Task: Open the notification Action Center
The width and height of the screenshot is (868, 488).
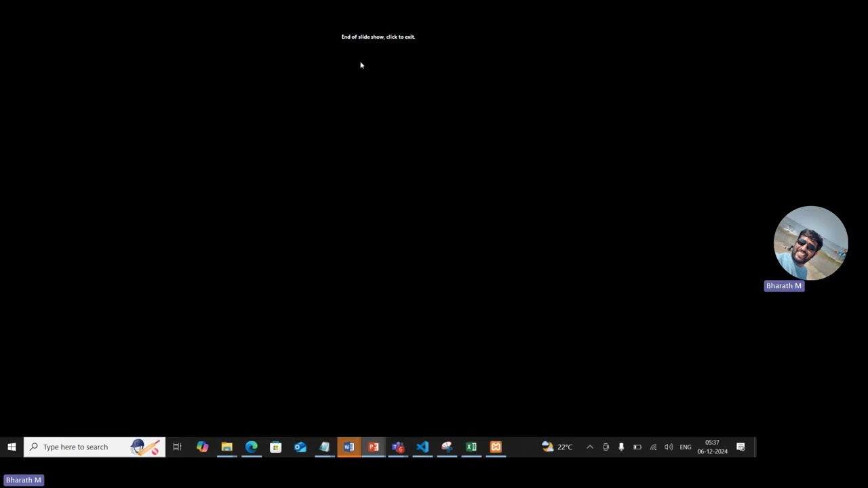Action: 741,447
